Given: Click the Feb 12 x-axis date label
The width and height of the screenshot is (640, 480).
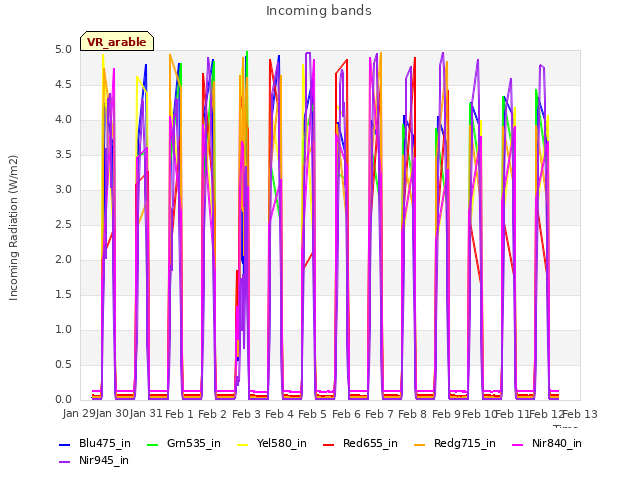Looking at the screenshot, I should [546, 414].
